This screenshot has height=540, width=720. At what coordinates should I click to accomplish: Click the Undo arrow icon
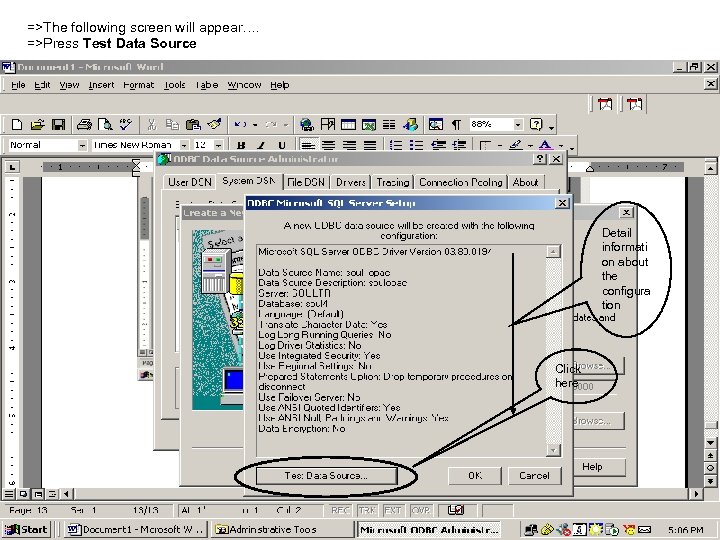(240, 124)
